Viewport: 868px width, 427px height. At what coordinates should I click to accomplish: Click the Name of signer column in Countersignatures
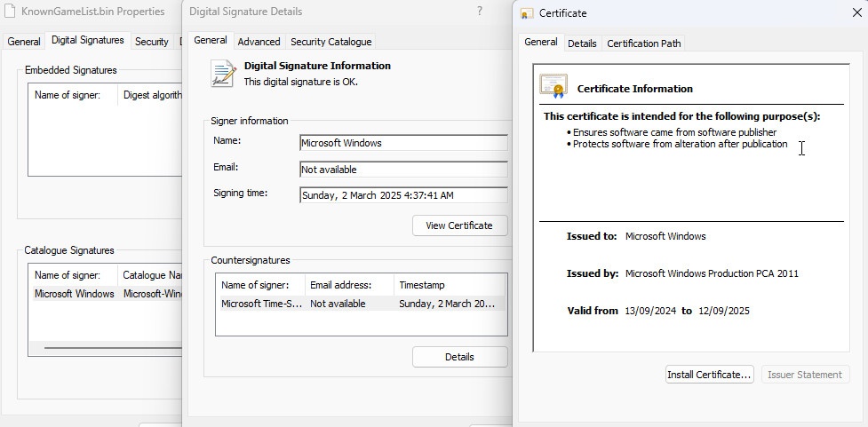(260, 285)
